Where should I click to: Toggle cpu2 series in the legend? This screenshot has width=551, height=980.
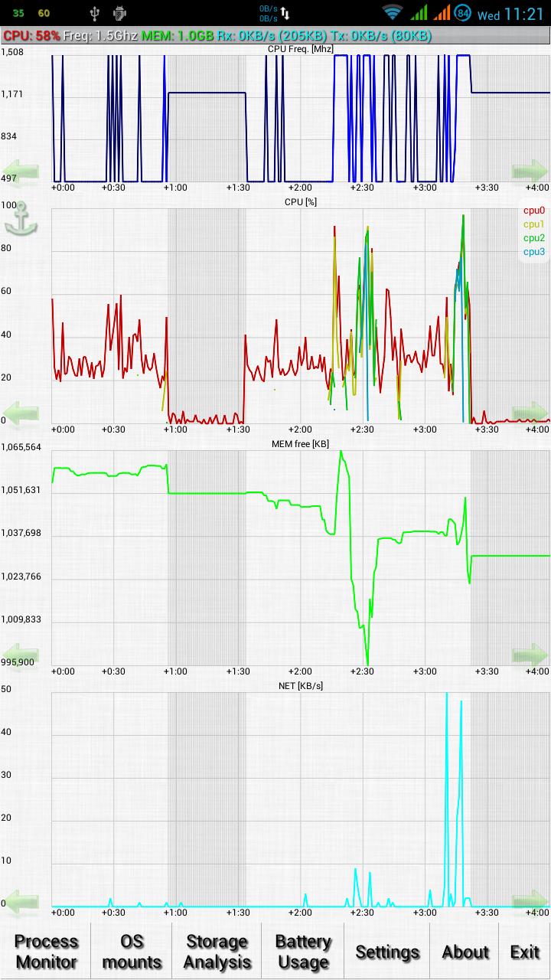click(x=534, y=238)
